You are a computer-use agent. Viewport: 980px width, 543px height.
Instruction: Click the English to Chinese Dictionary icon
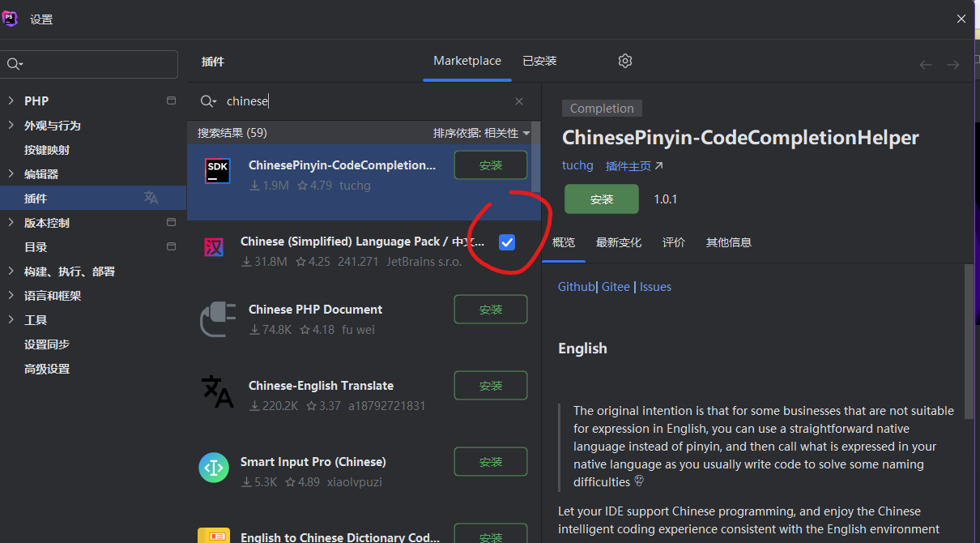214,536
